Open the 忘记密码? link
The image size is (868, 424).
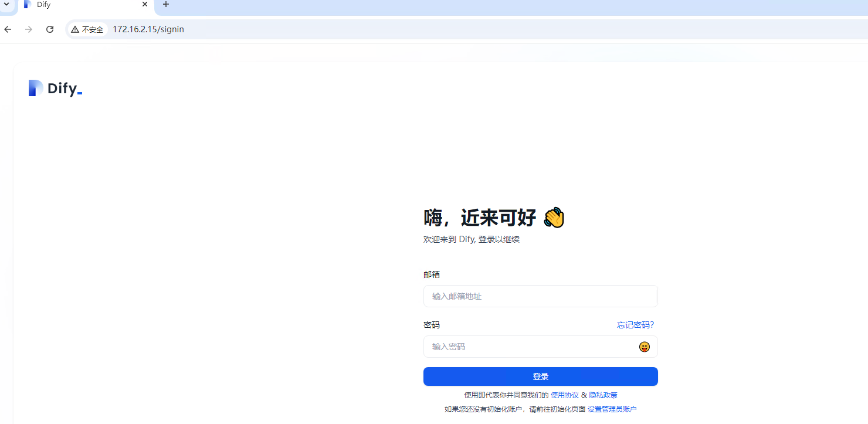(x=635, y=325)
